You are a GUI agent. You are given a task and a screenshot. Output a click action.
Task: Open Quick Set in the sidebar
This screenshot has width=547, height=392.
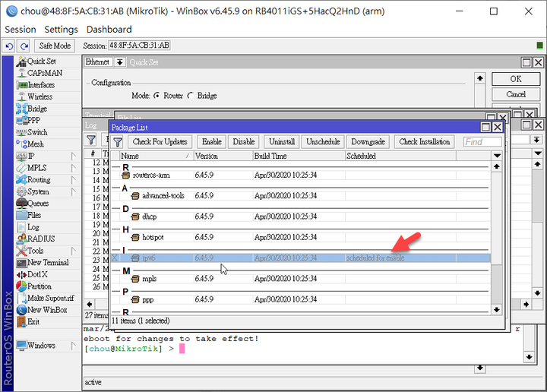(x=41, y=62)
